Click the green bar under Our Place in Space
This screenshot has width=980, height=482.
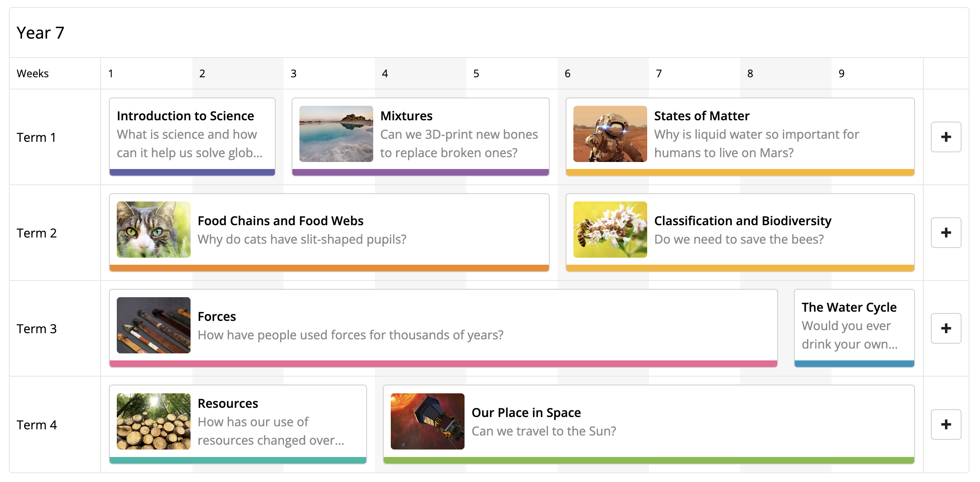[x=649, y=460]
